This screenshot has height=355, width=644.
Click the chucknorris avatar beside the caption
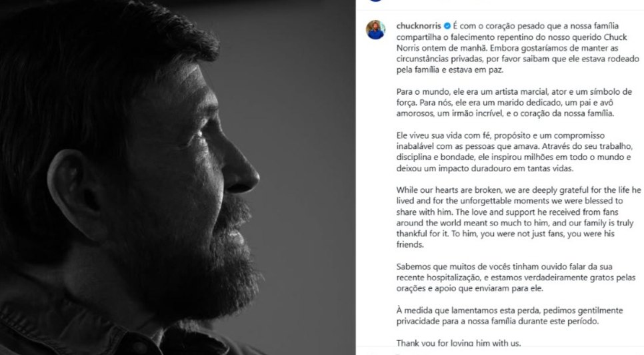pyautogui.click(x=375, y=29)
